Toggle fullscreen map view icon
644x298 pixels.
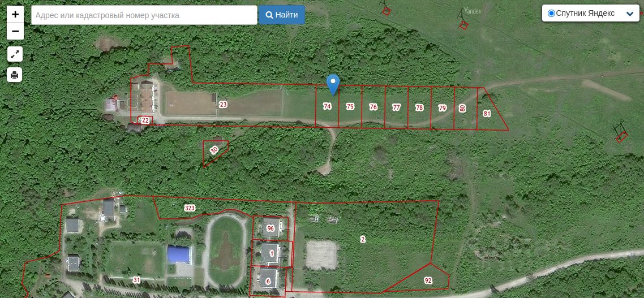(x=15, y=54)
